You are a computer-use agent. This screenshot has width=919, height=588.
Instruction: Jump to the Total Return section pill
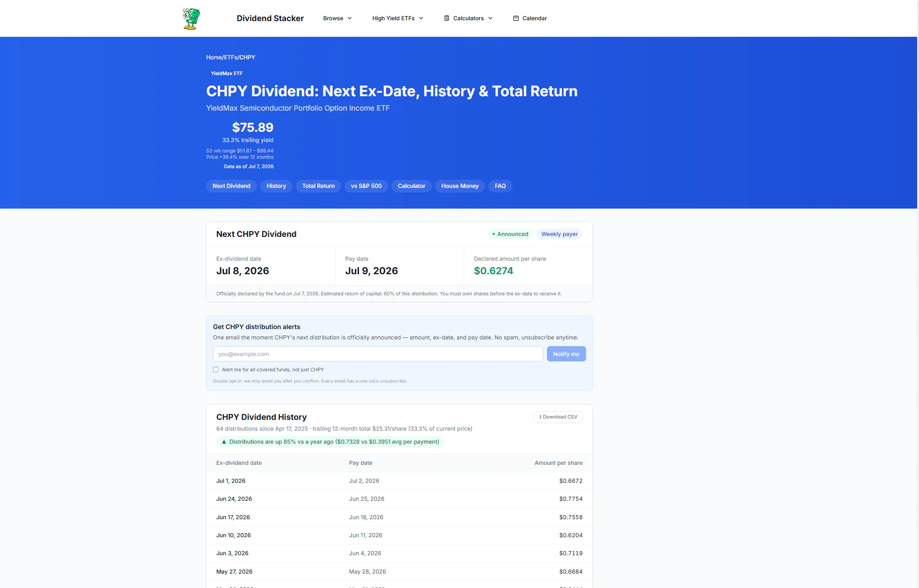[x=318, y=186]
